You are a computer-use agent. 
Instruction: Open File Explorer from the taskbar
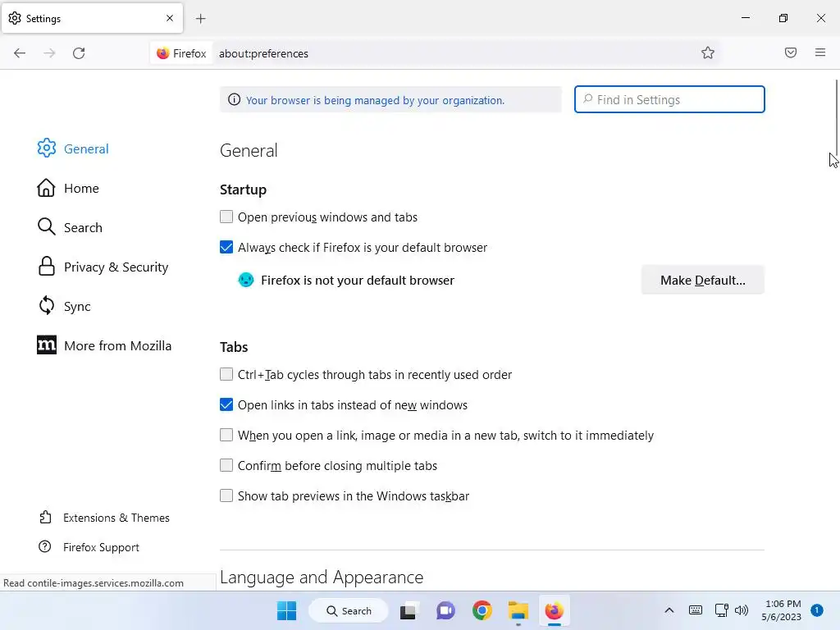click(x=518, y=610)
